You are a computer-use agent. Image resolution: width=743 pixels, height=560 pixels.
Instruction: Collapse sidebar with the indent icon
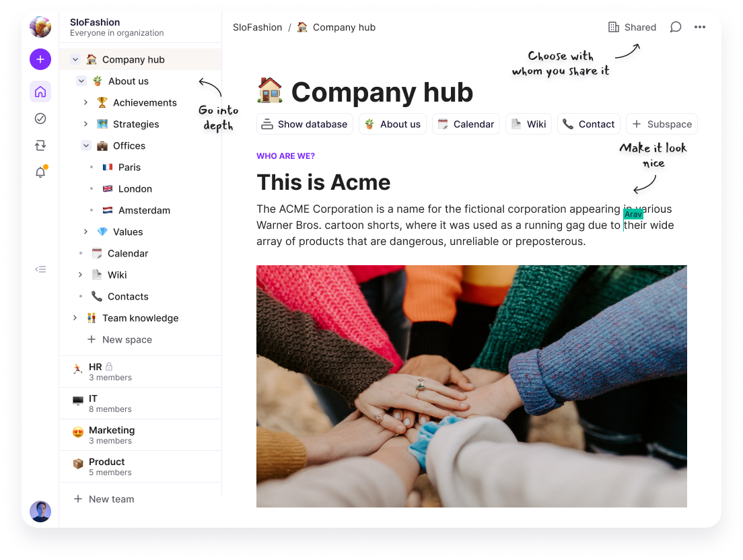(40, 269)
